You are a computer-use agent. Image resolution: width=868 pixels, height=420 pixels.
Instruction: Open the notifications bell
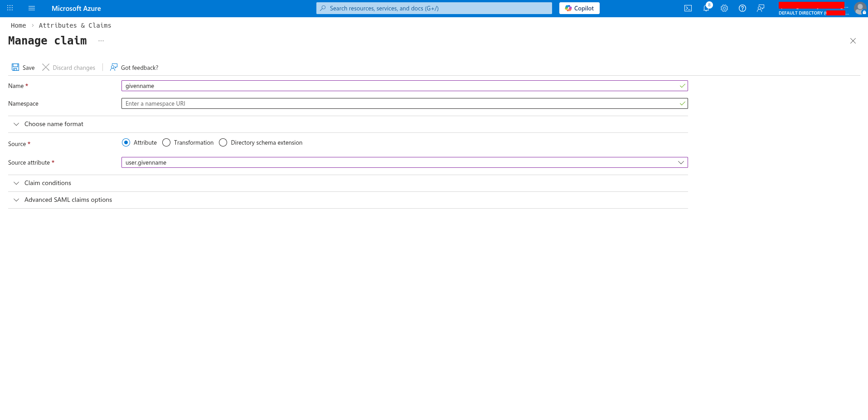tap(706, 8)
